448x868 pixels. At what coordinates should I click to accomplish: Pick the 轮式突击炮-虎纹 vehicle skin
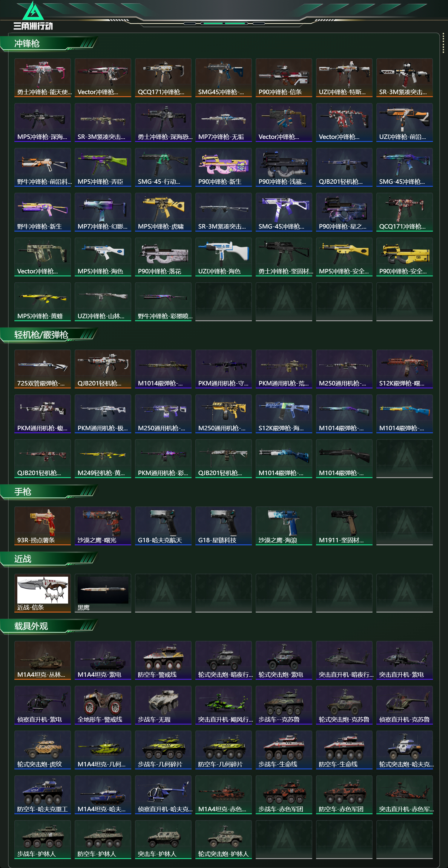(x=42, y=750)
